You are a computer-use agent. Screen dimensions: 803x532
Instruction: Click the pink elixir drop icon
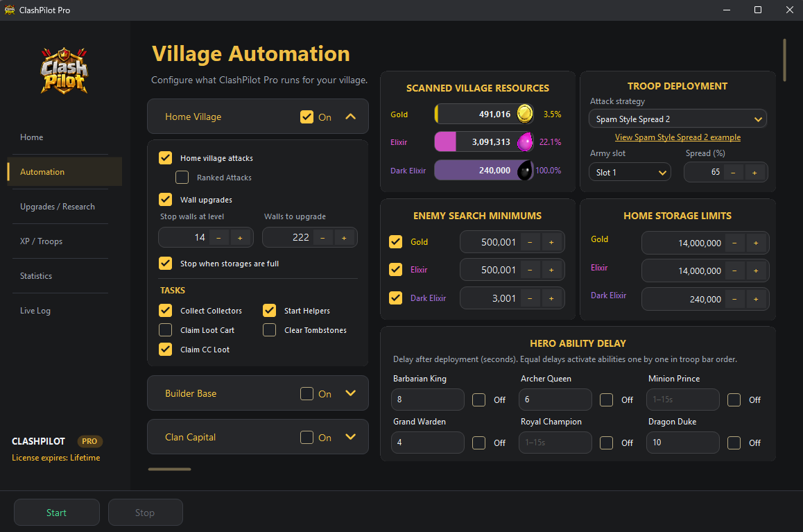click(x=525, y=141)
